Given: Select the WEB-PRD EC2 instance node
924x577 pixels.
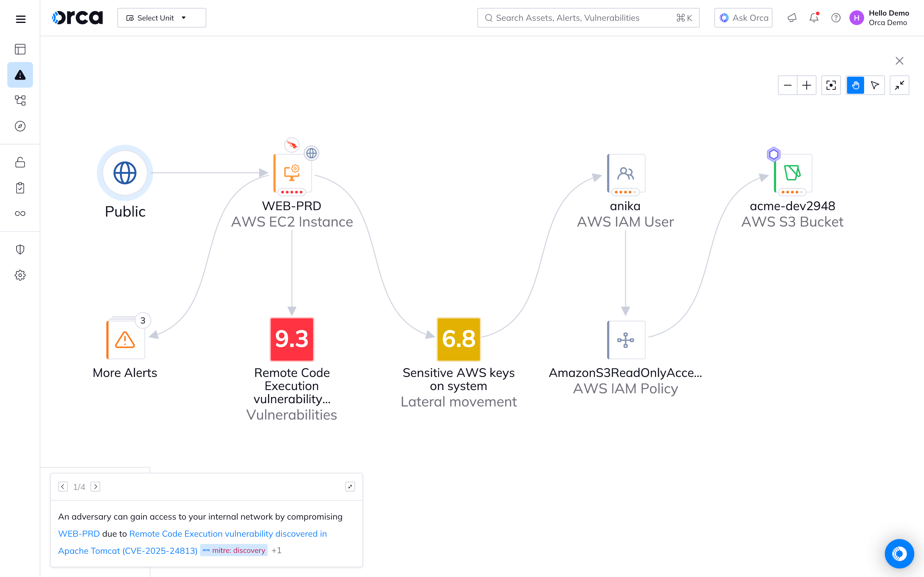Looking at the screenshot, I should [x=292, y=173].
